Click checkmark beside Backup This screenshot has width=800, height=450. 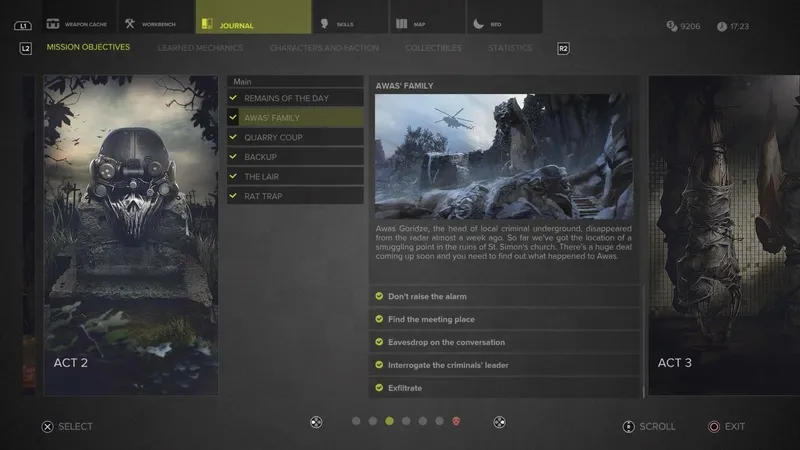tap(233, 156)
